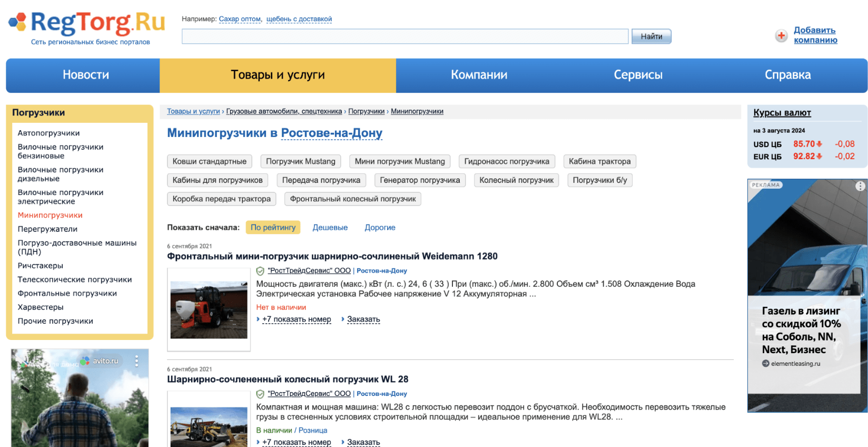Open the Компании tab
The width and height of the screenshot is (868, 447).
479,75
